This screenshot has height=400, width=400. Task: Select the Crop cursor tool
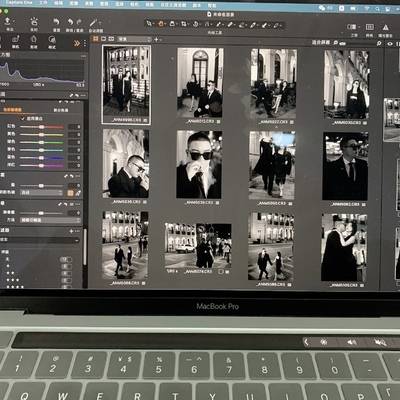tap(184, 24)
